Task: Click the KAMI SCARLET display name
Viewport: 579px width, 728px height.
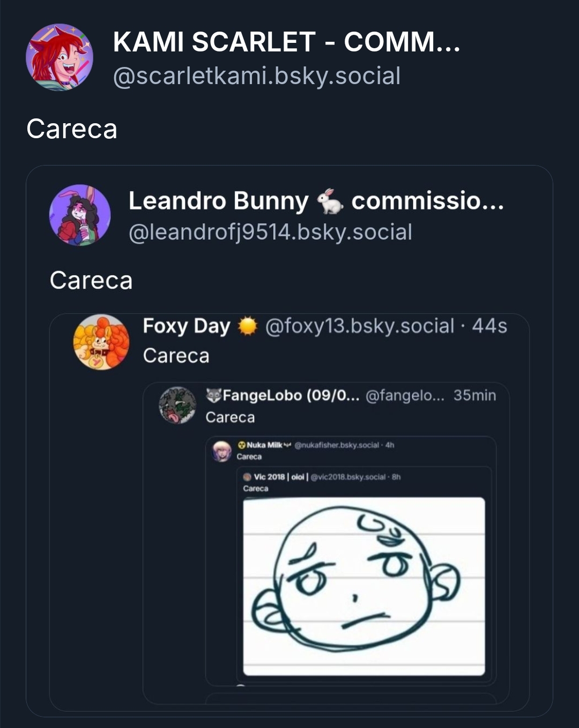Action: pos(286,42)
